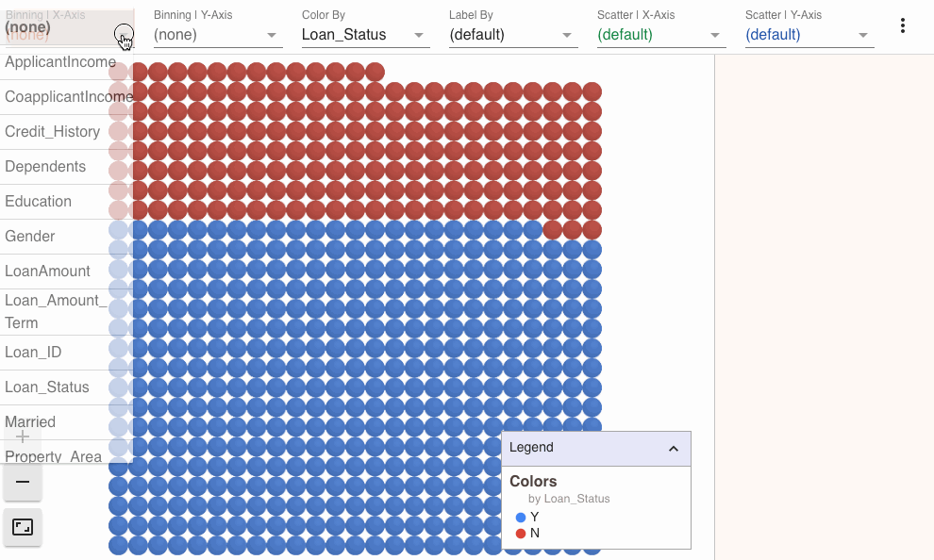The width and height of the screenshot is (934, 560).
Task: Open the Binning Y-Axis dropdown
Action: 218,35
